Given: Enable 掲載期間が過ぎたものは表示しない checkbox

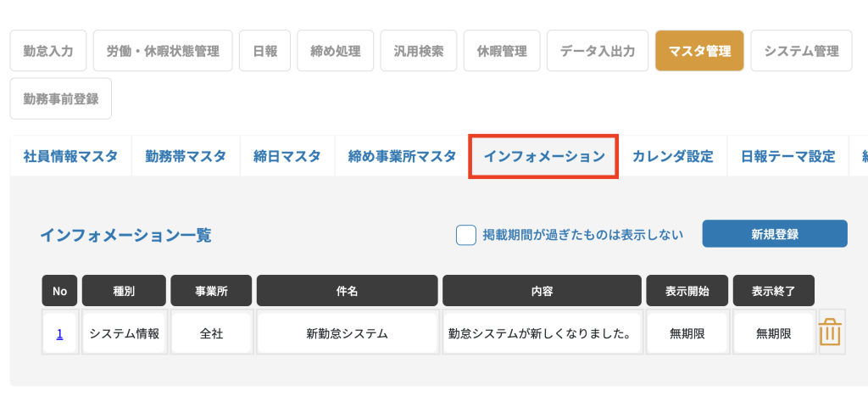Looking at the screenshot, I should [466, 235].
